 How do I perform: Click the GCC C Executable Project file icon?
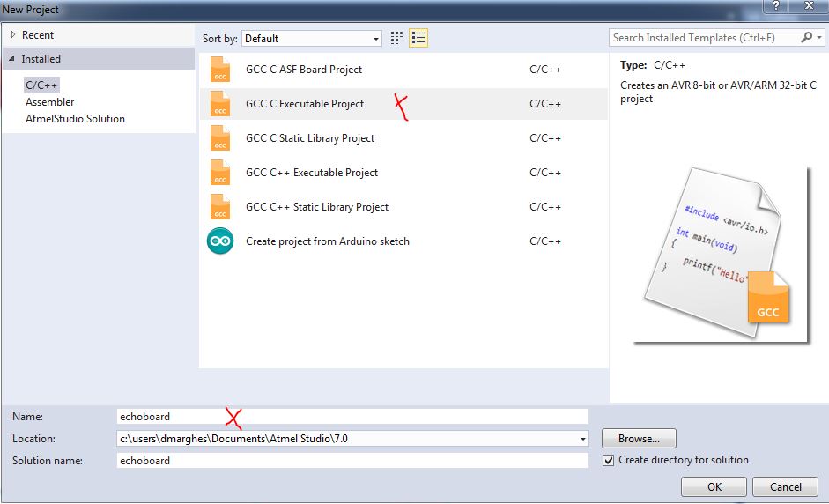click(220, 104)
